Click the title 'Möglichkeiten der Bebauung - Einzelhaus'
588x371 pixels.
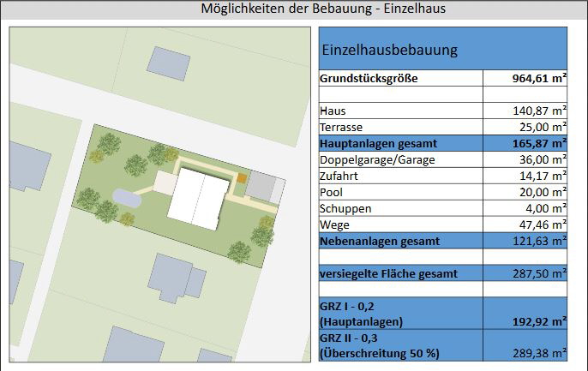coord(323,9)
